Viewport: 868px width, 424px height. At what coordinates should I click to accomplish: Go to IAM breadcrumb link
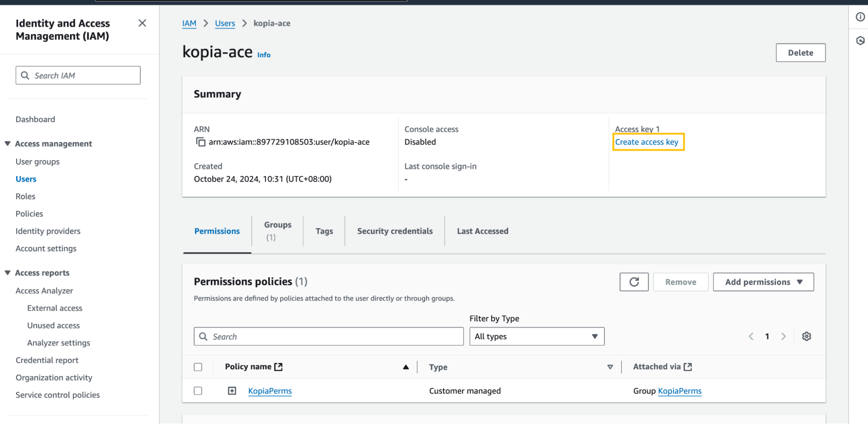coord(189,23)
